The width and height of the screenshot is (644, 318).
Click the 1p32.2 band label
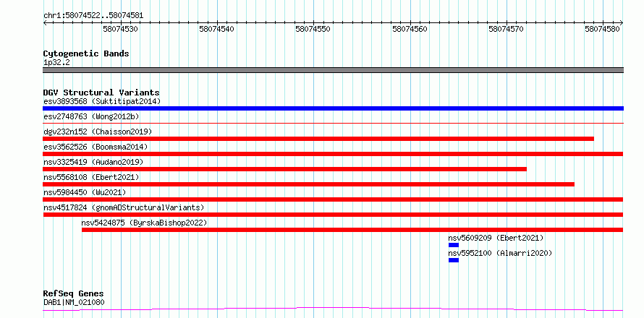(x=56, y=63)
